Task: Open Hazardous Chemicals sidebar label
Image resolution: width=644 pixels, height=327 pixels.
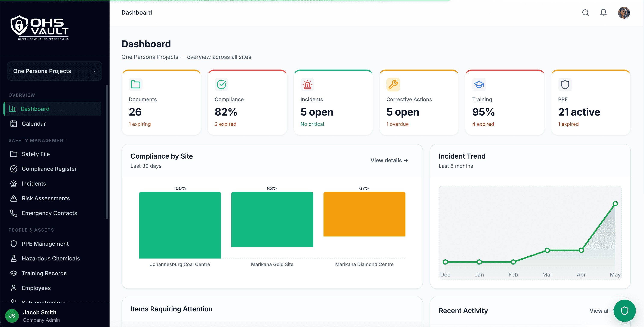Action: tap(51, 258)
